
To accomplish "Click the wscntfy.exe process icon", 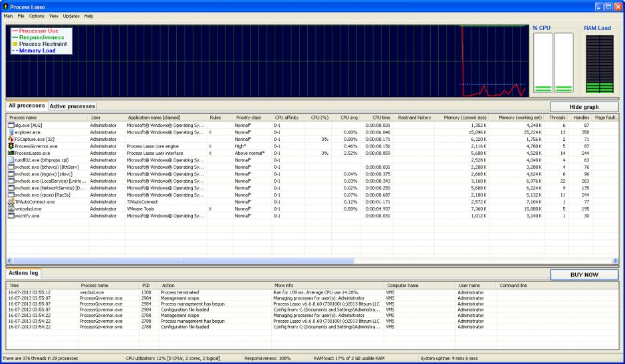I will [x=11, y=216].
